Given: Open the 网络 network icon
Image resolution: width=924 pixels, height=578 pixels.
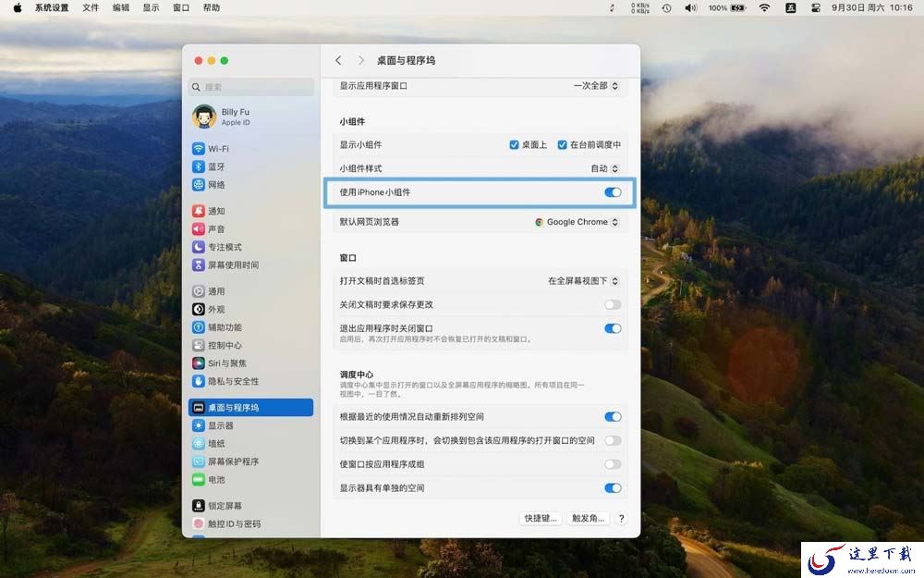Looking at the screenshot, I should coord(199,185).
